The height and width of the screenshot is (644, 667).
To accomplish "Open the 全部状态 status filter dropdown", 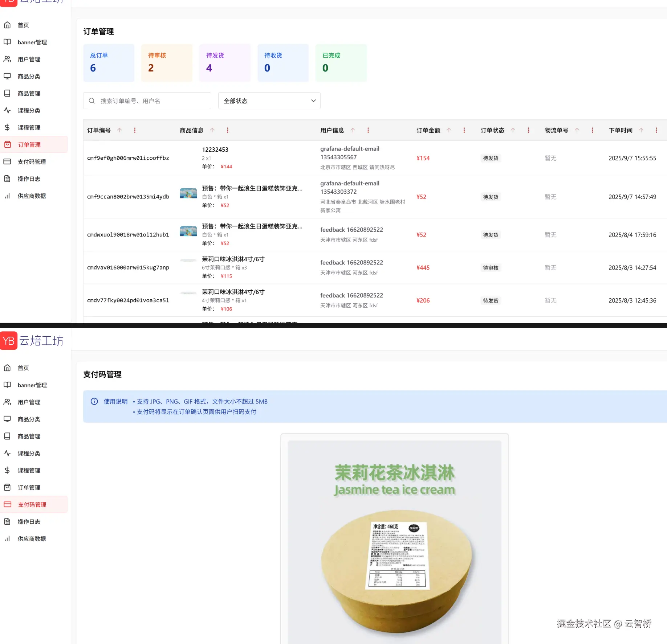I will 269,101.
